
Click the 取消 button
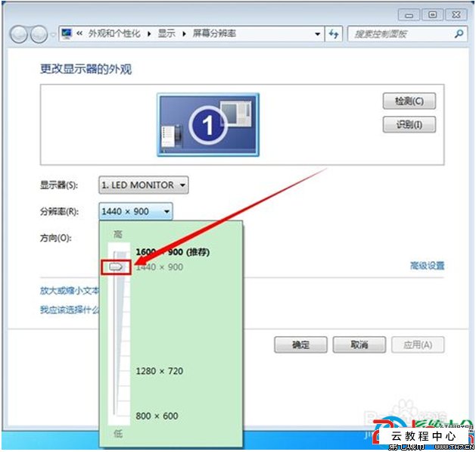(359, 344)
